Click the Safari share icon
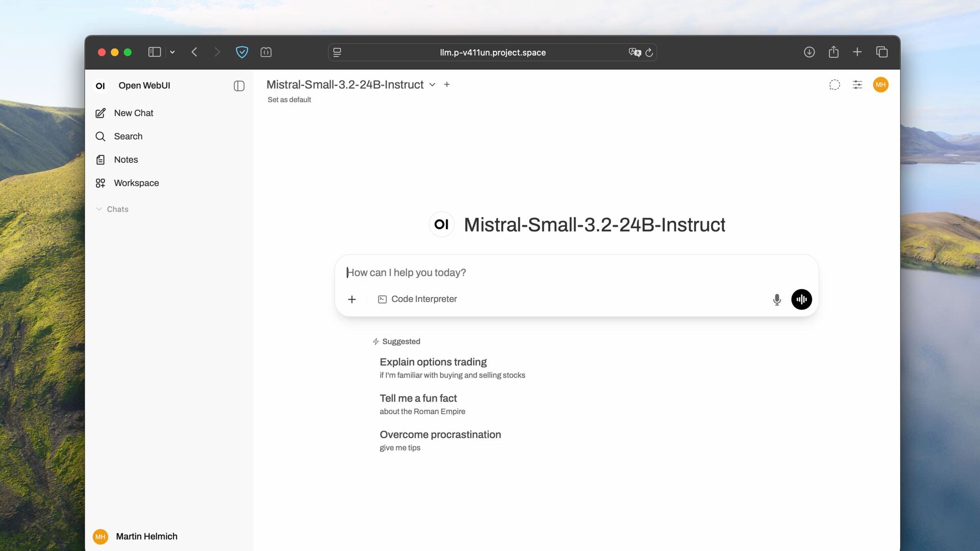 (x=834, y=52)
